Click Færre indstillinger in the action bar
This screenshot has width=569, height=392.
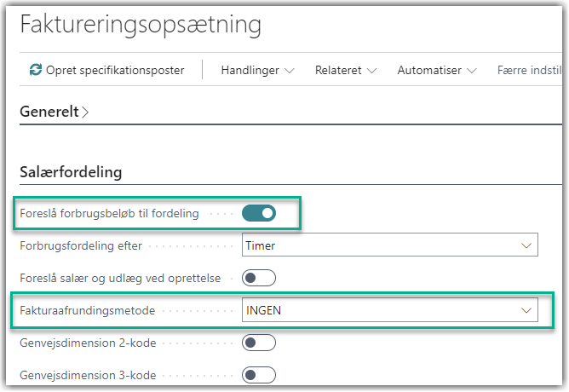(530, 70)
